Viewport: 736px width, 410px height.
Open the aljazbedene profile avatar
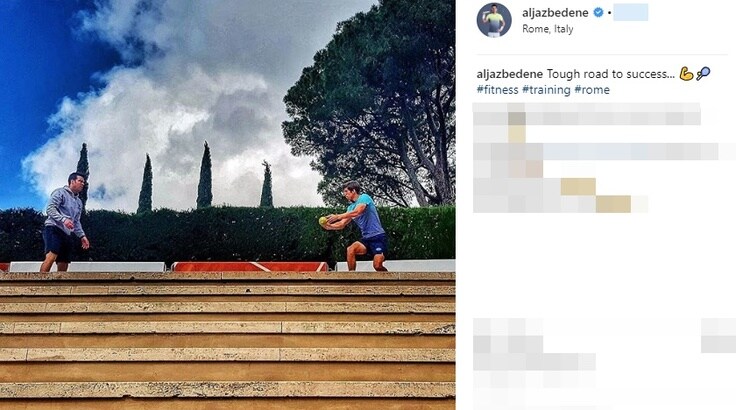tap(494, 20)
